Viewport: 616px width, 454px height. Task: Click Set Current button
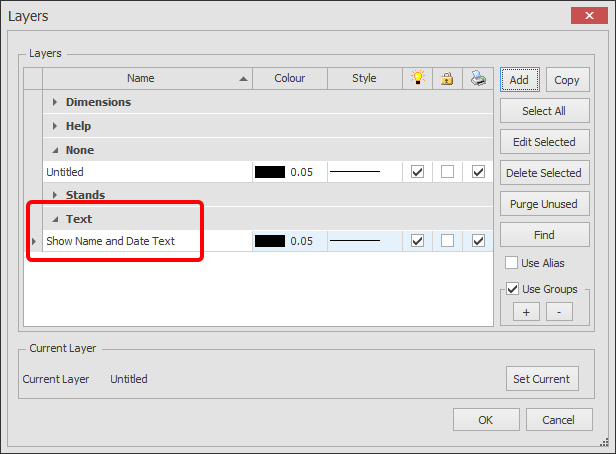542,379
